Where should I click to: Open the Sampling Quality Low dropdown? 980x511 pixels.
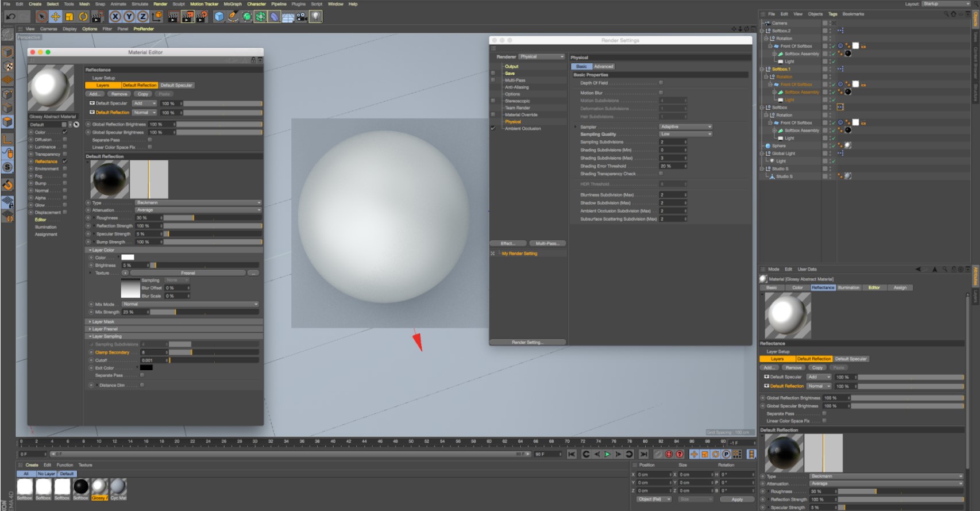click(x=685, y=134)
